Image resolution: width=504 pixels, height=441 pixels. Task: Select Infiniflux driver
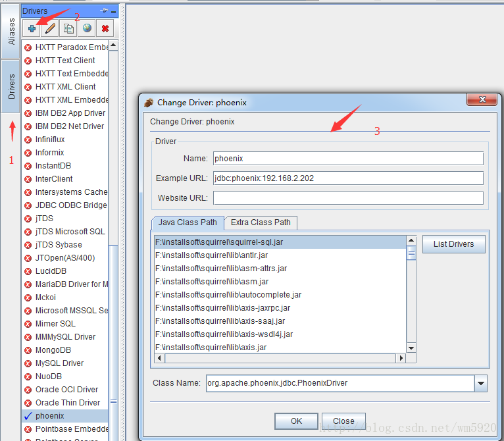[65, 140]
